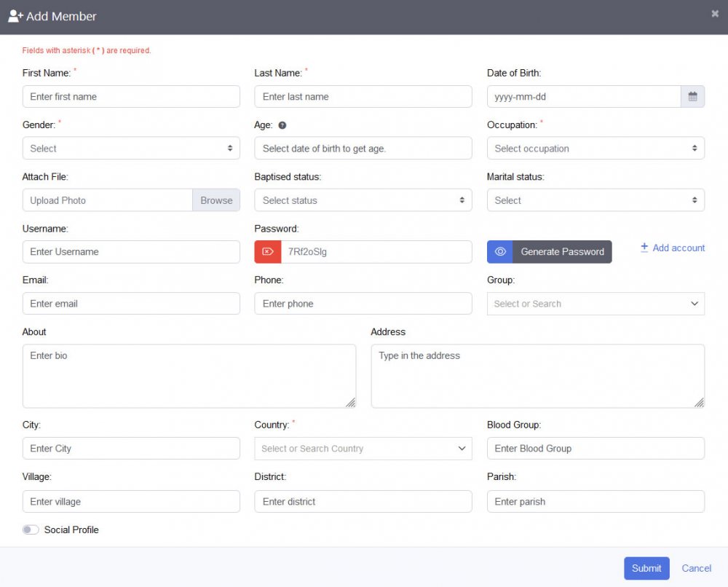Open the Country search dropdown

coord(363,449)
